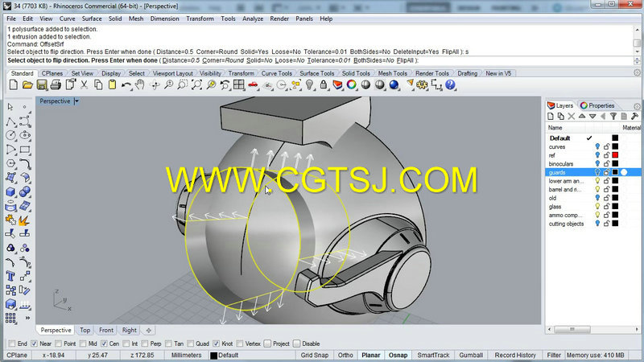This screenshot has height=362, width=644.
Task: Click the four-viewport layout icon
Action: (x=238, y=85)
